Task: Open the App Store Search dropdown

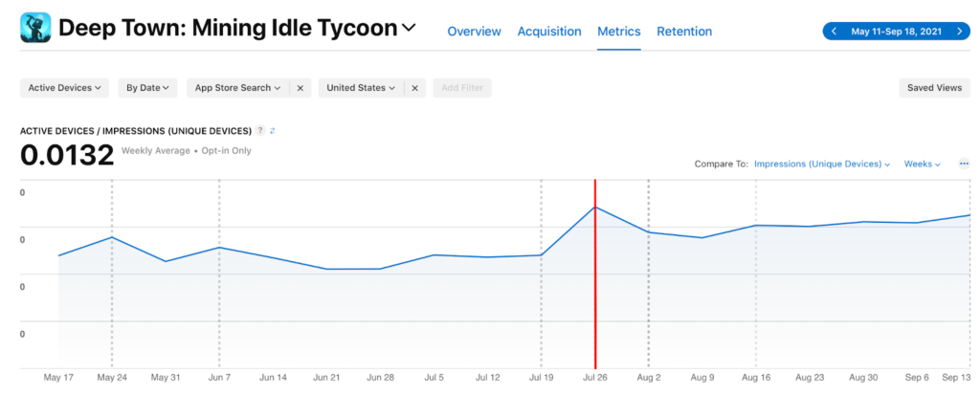Action: 237,88
